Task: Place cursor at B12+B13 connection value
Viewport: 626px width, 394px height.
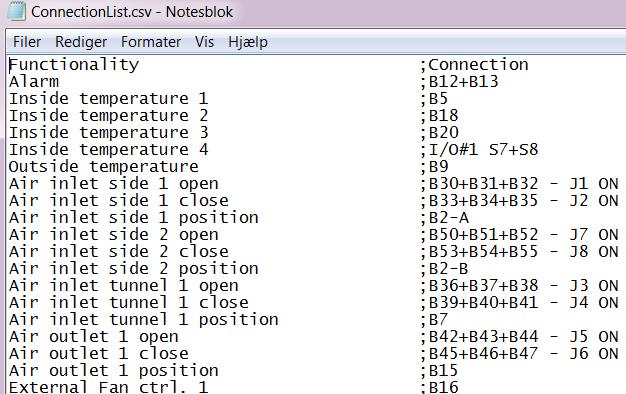Action: pos(464,81)
